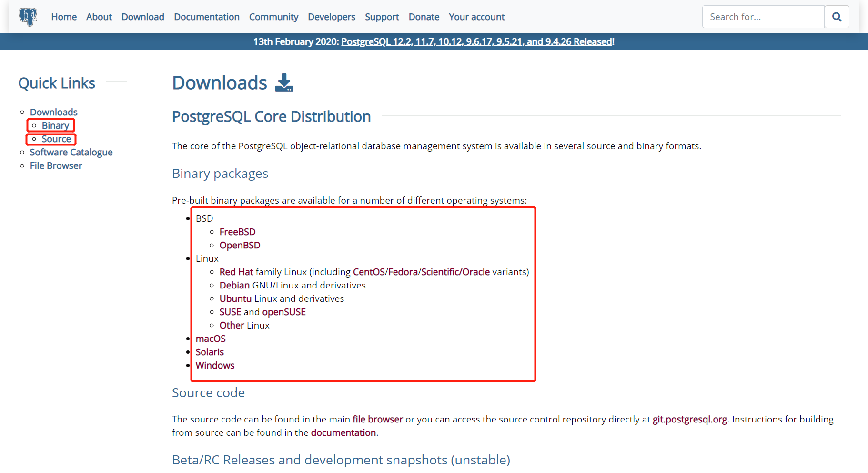Open the Community page
The width and height of the screenshot is (868, 473).
[x=273, y=17]
